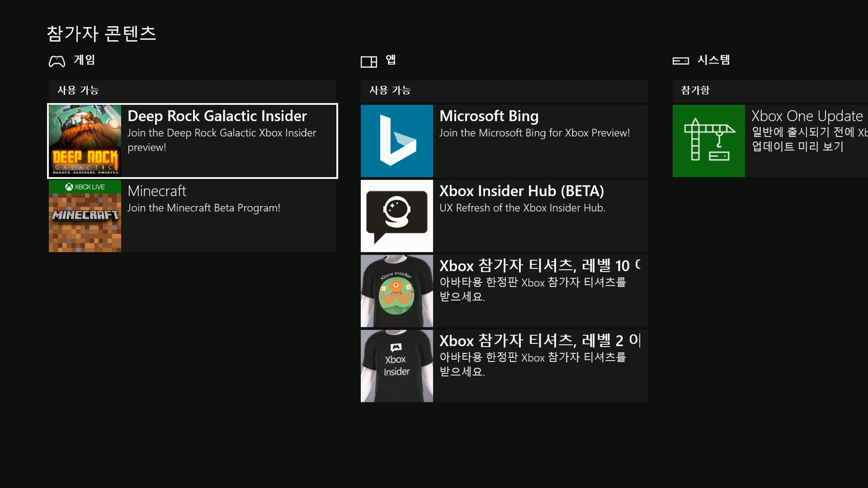This screenshot has width=868, height=488.
Task: Click the Deep Rock Galactic cover art
Action: [x=85, y=141]
